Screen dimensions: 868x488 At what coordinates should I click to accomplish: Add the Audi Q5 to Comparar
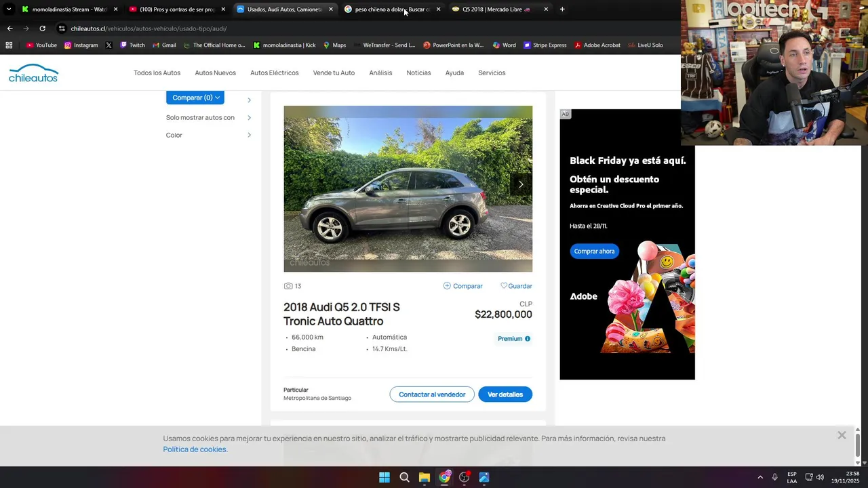(463, 286)
